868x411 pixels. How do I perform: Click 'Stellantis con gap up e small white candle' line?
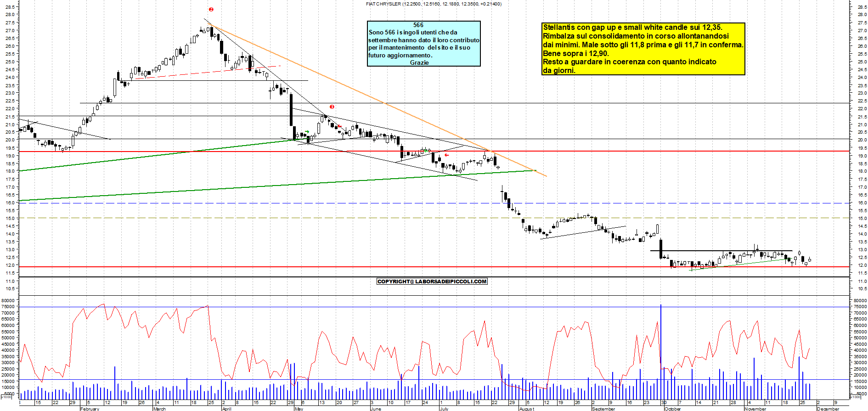(632, 28)
